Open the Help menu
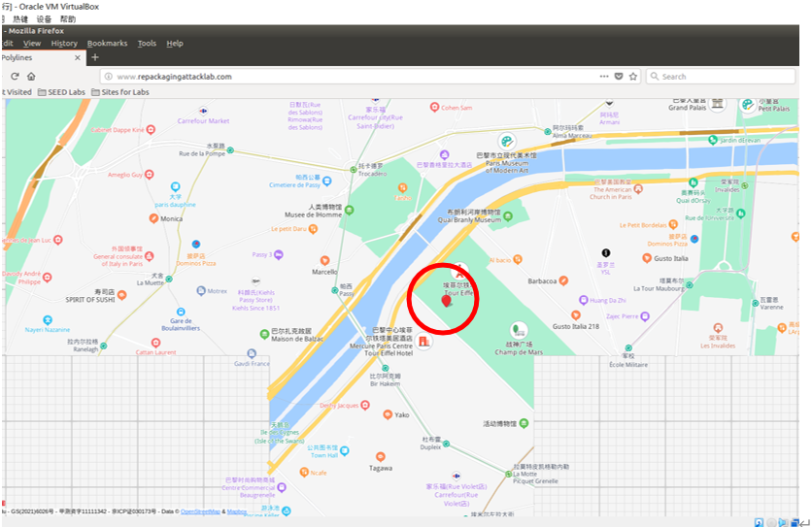The image size is (812, 527). pos(175,44)
